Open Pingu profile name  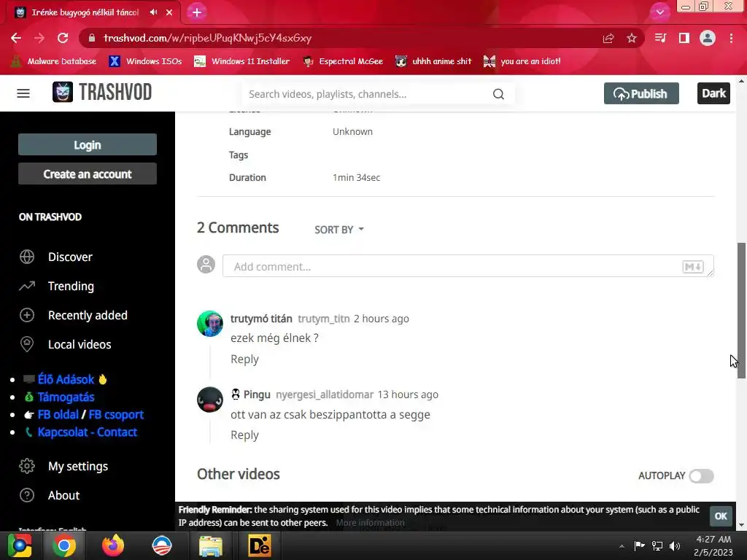click(257, 394)
